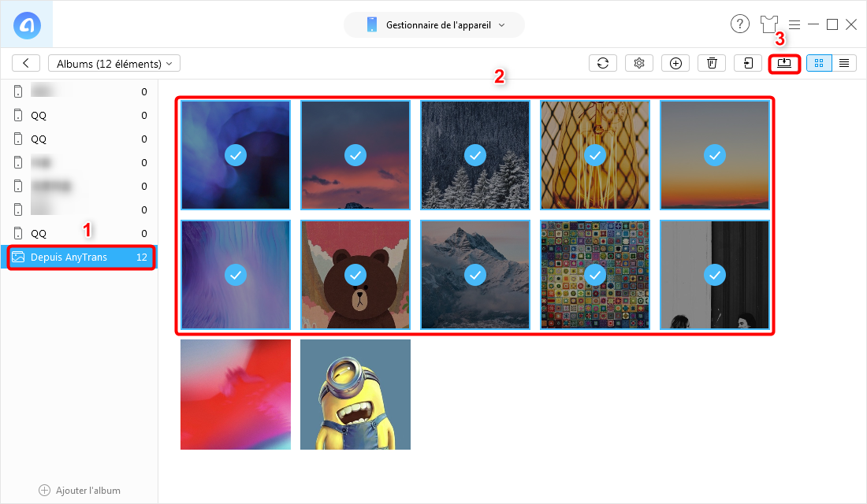Open Albums (12 éléments) dropdown
The image size is (867, 504).
coord(114,64)
